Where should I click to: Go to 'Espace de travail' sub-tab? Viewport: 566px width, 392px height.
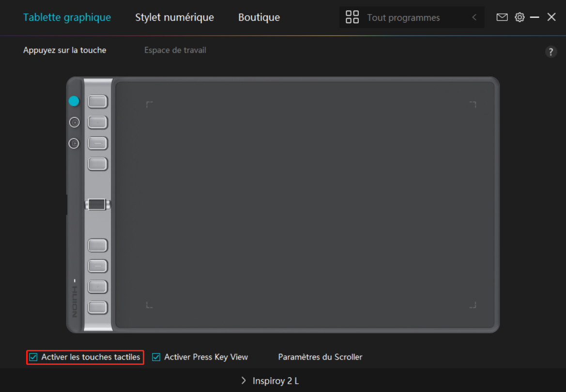coord(175,50)
